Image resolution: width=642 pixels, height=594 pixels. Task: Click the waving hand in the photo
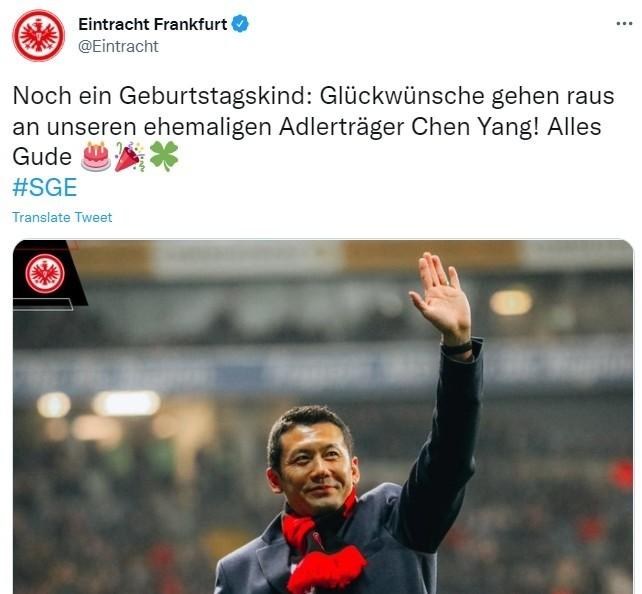click(441, 296)
